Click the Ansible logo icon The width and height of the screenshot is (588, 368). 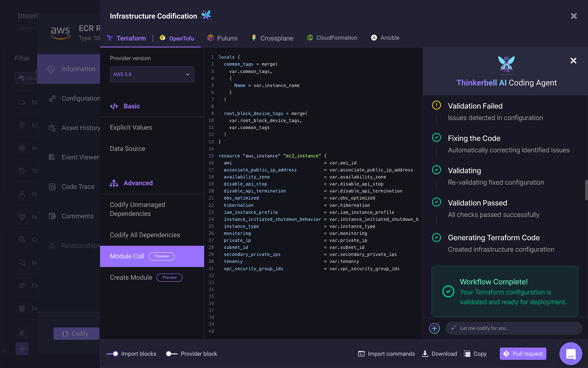click(x=374, y=38)
